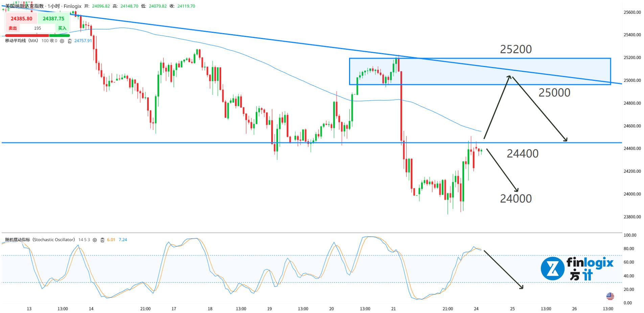This screenshot has height=313, width=644.
Task: Click the 25200 price annotation label
Action: [516, 49]
